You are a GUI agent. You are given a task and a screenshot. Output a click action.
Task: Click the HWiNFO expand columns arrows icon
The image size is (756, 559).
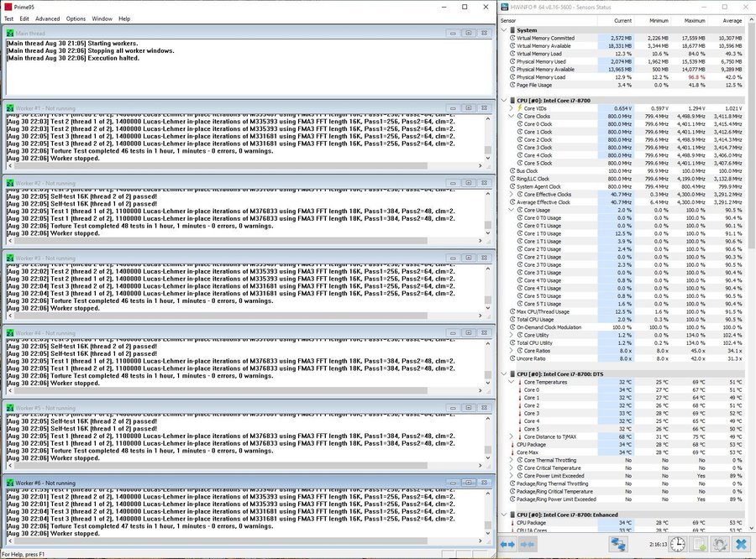pyautogui.click(x=507, y=544)
